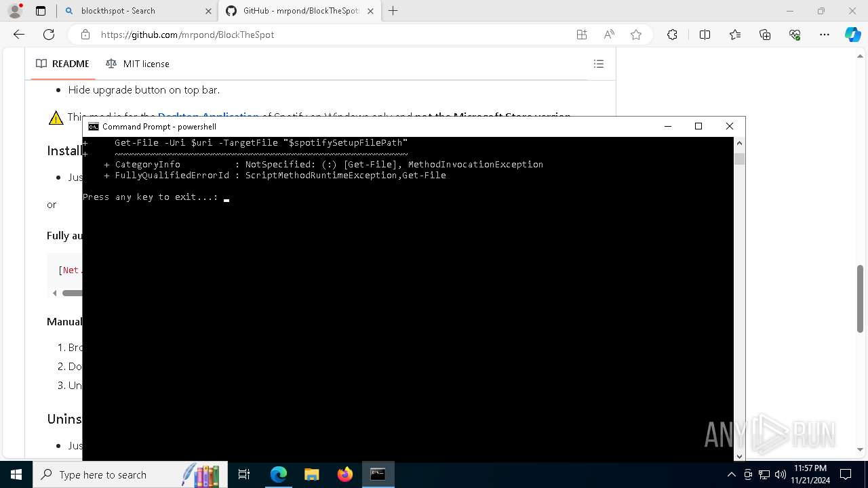Image resolution: width=868 pixels, height=488 pixels.
Task: Open Edge Settings and more menu
Action: (825, 35)
